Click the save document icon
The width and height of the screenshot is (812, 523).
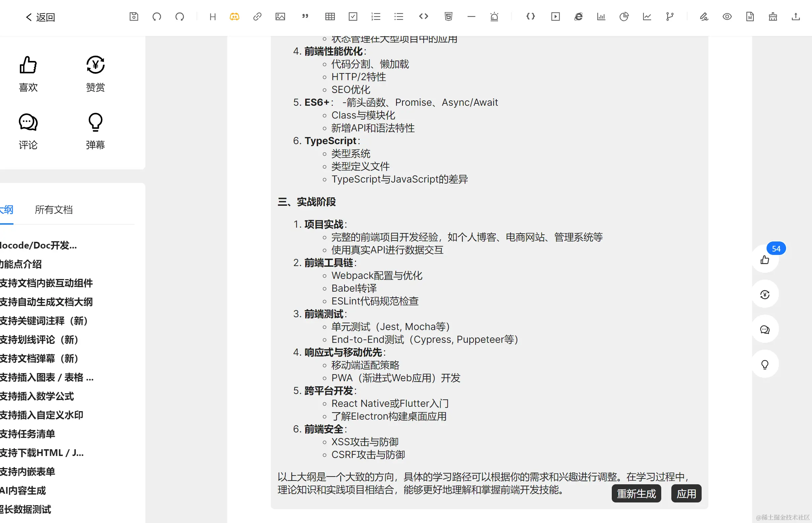tap(134, 16)
